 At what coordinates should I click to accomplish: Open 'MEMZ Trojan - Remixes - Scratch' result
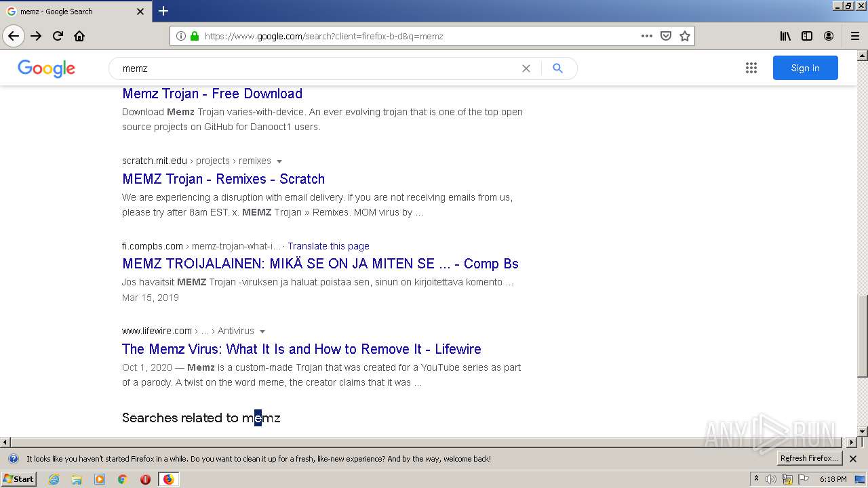[x=224, y=179]
